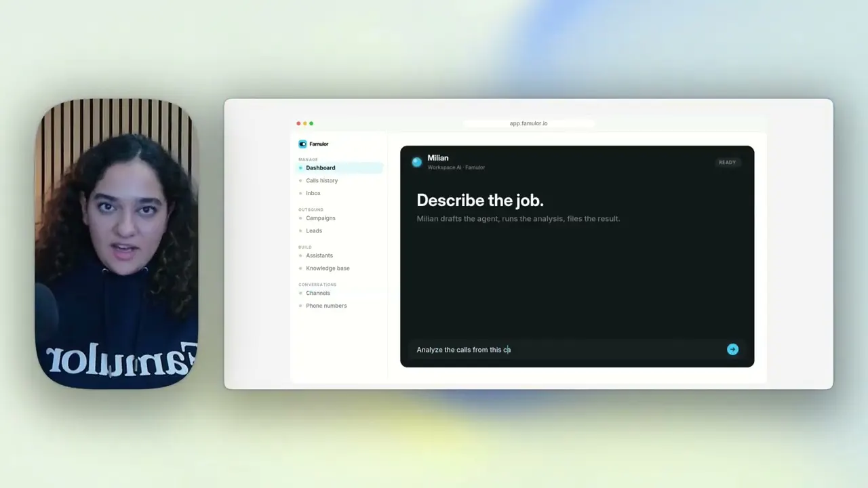Screen dimensions: 868x488
Task: Click the 'Describe the job.' heading
Action: click(x=480, y=201)
